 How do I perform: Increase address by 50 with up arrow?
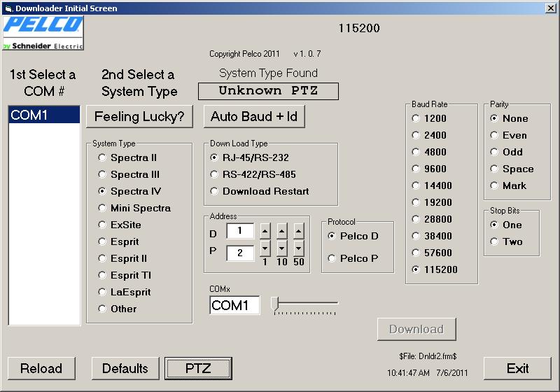(299, 231)
